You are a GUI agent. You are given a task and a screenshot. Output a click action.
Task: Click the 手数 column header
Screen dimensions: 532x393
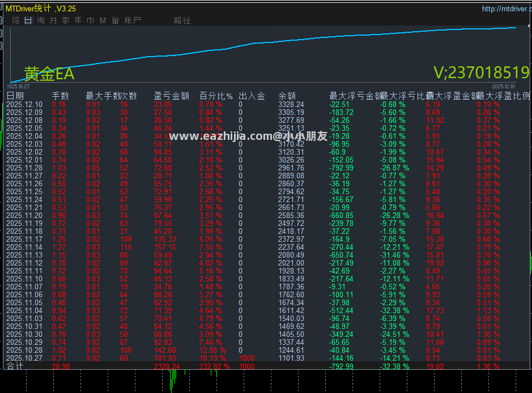(61, 96)
